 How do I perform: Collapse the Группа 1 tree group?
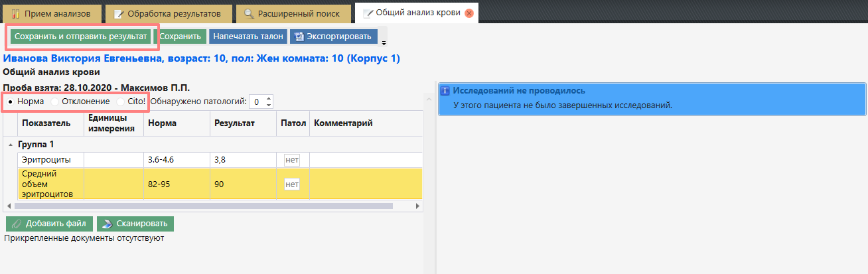click(10, 144)
